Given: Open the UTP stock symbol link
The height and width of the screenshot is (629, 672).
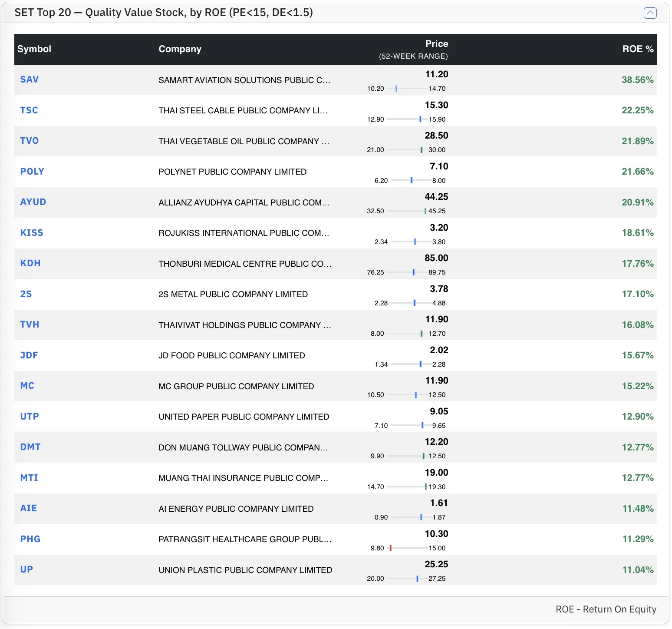Looking at the screenshot, I should (30, 417).
